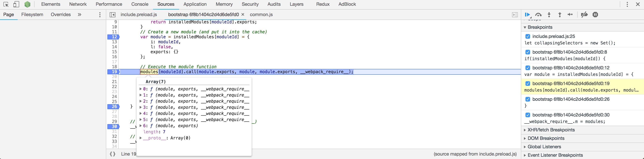Toggle the breakpoint marker on line 30
644x159 pixels.
(x=114, y=127)
